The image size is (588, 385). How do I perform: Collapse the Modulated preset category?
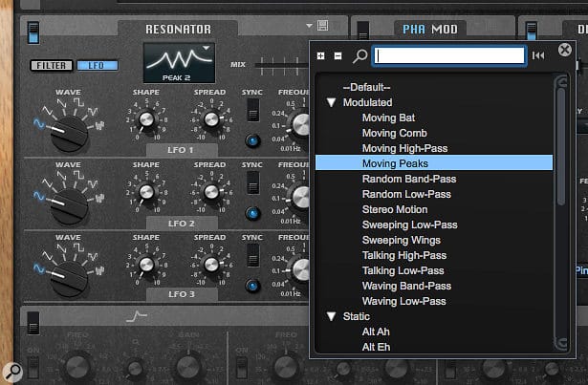[332, 102]
